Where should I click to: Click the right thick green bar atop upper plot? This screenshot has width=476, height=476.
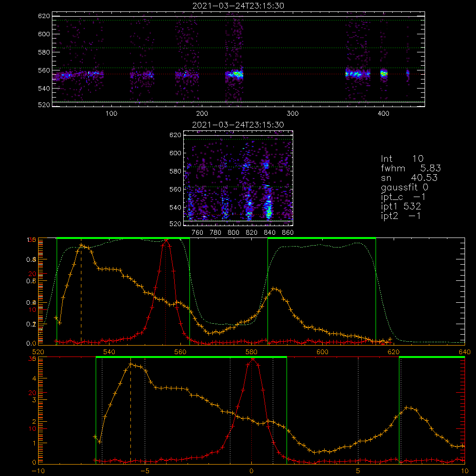322,238
